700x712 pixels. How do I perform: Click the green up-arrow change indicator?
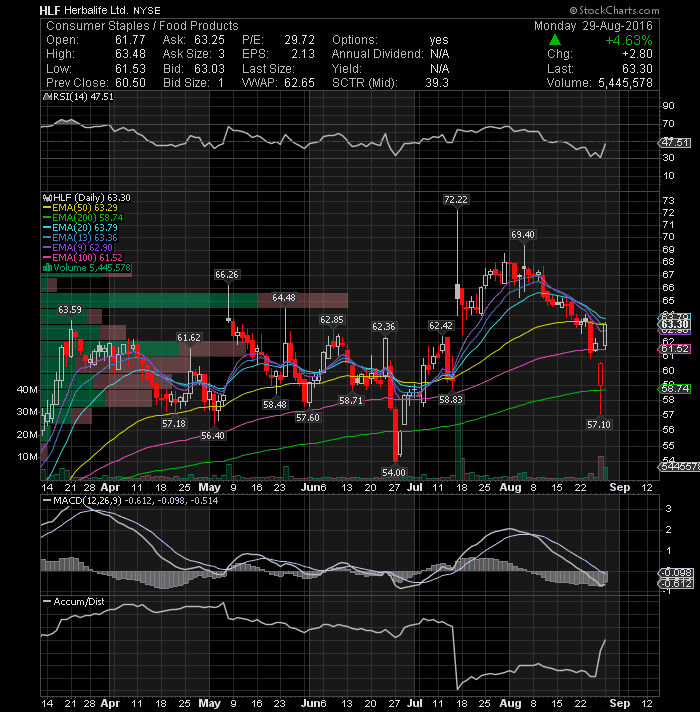click(555, 40)
